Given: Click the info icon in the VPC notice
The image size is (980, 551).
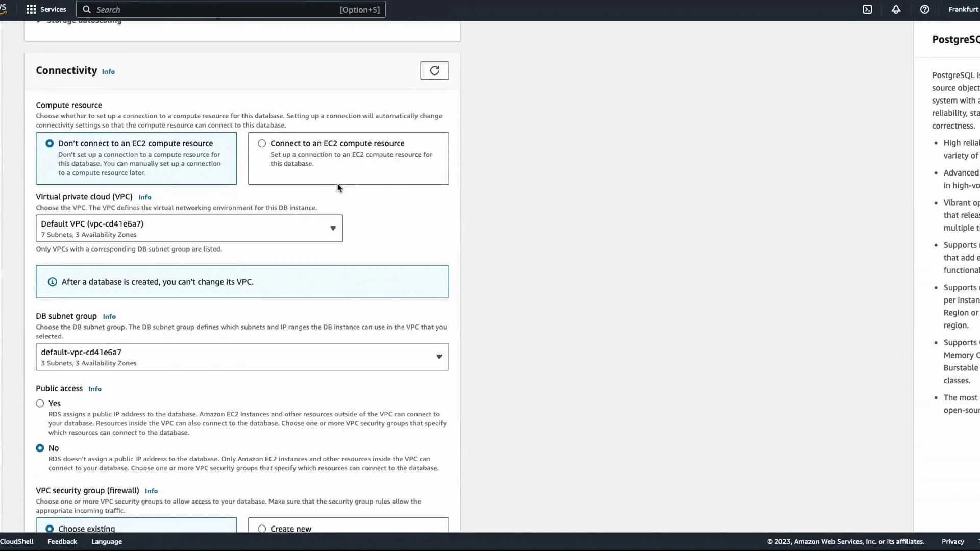Looking at the screenshot, I should (x=52, y=282).
